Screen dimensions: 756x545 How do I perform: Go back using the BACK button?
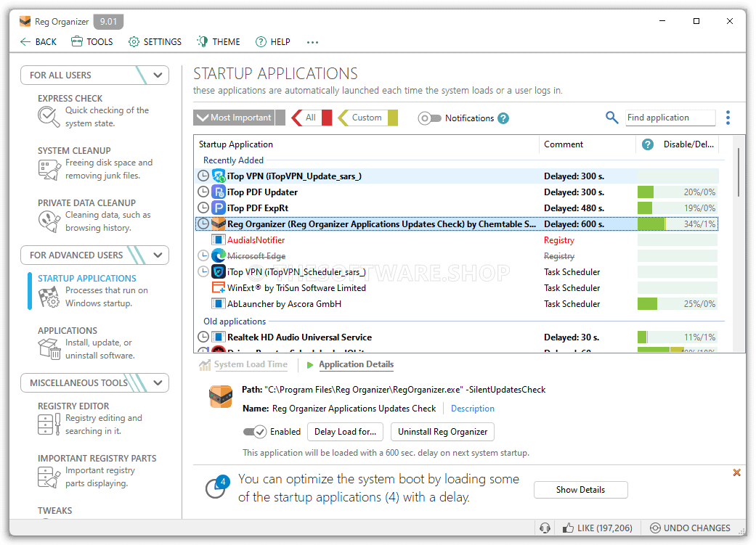(38, 42)
